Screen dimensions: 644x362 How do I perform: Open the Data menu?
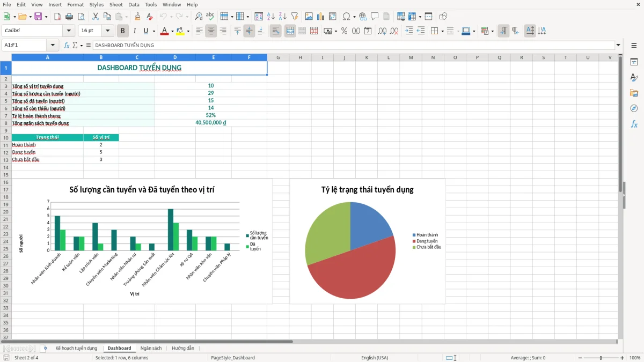[x=134, y=4]
